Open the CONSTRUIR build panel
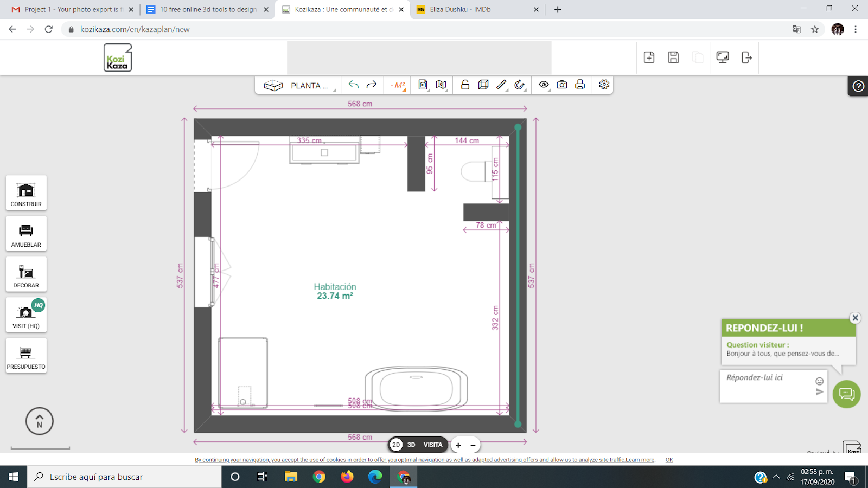The height and width of the screenshot is (488, 868). tap(26, 192)
